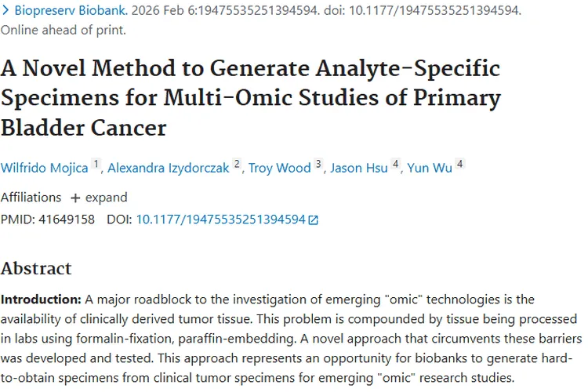Click the external link icon after the DOI
Image resolution: width=588 pixels, height=392 pixels.
[314, 220]
